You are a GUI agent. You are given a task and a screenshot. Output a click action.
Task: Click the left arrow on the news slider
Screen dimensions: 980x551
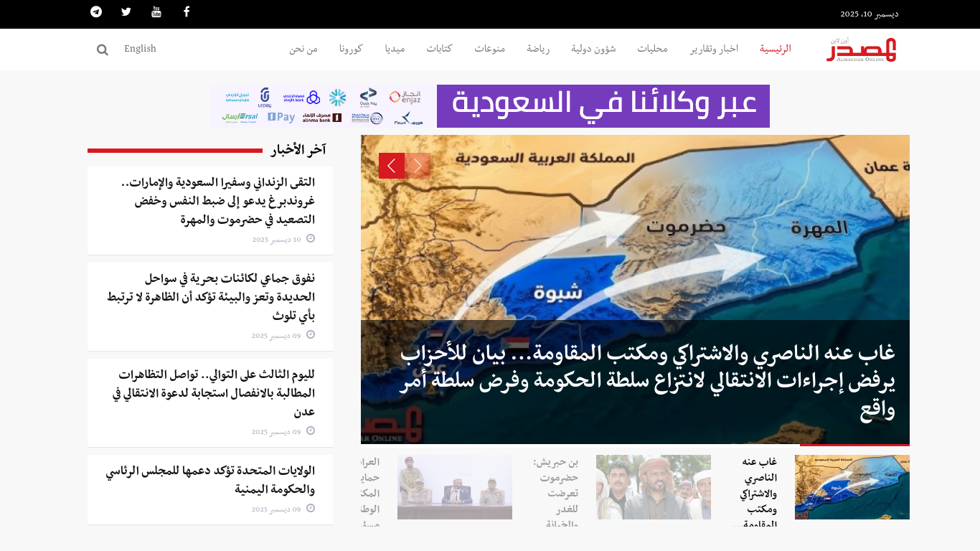(x=391, y=166)
